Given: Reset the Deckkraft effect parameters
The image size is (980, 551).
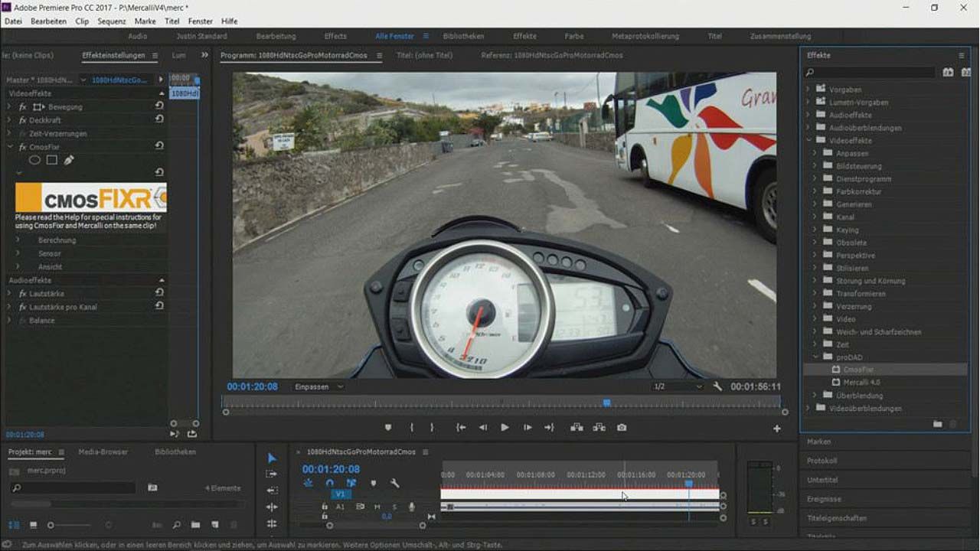Looking at the screenshot, I should (159, 120).
